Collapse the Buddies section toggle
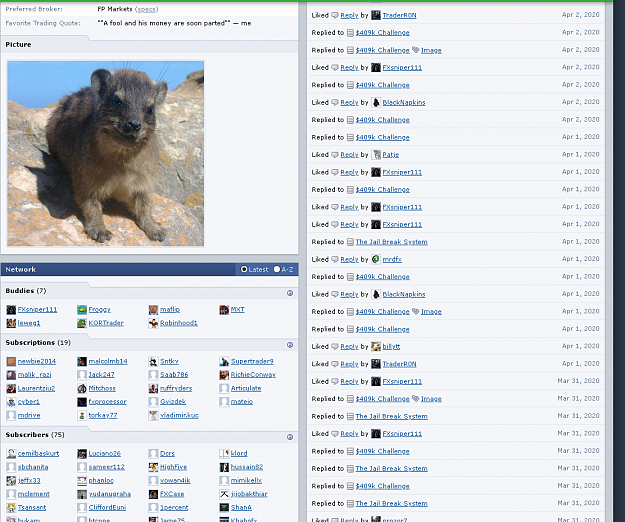This screenshot has height=522, width=625. pos(290,293)
